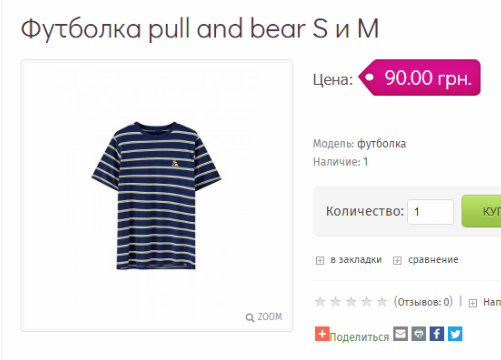
Task: Open the striped t-shirt product image
Action: coord(156,195)
